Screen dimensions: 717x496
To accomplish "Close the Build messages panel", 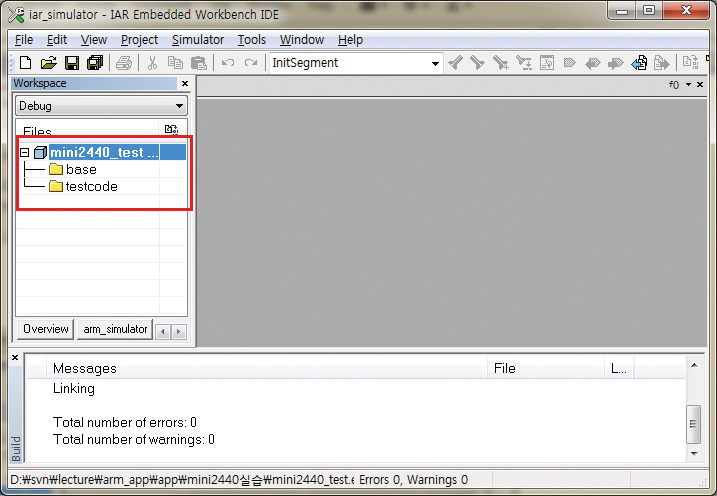I will pyautogui.click(x=15, y=357).
